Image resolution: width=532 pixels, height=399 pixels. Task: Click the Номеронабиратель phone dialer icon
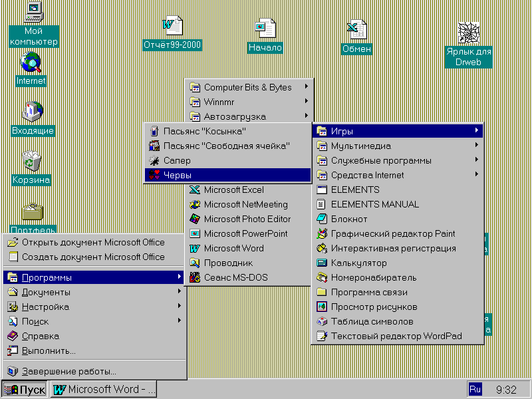[x=322, y=277]
